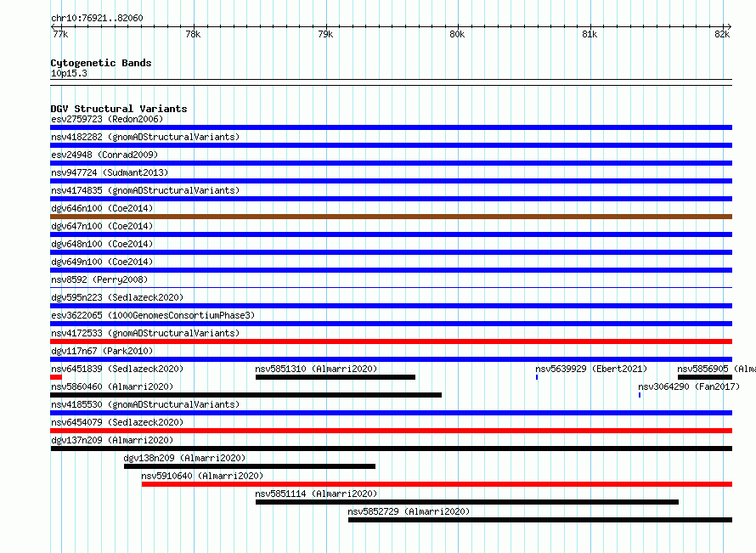Click the black bar under nsv5851310
Viewport: 756px width, 553px height.
click(336, 377)
